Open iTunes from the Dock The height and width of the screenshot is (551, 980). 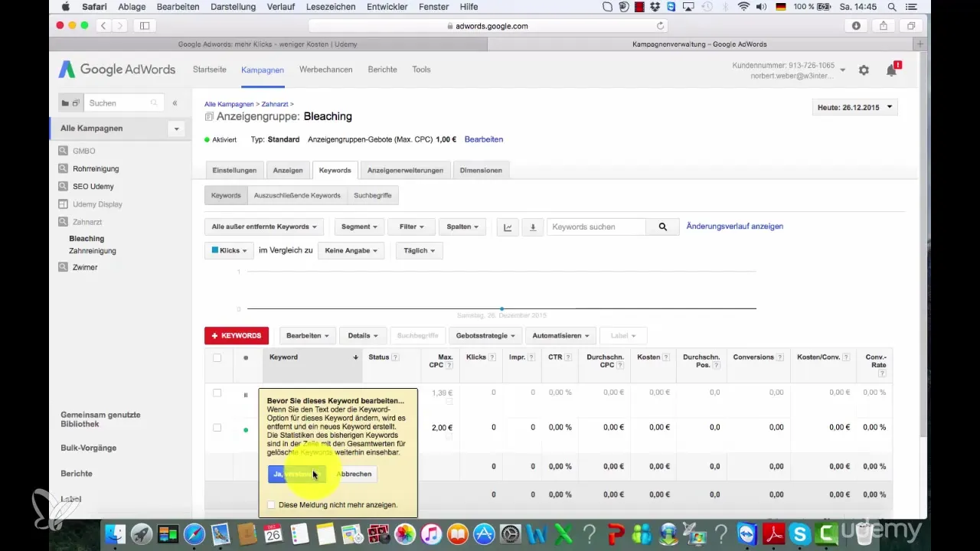click(x=431, y=533)
